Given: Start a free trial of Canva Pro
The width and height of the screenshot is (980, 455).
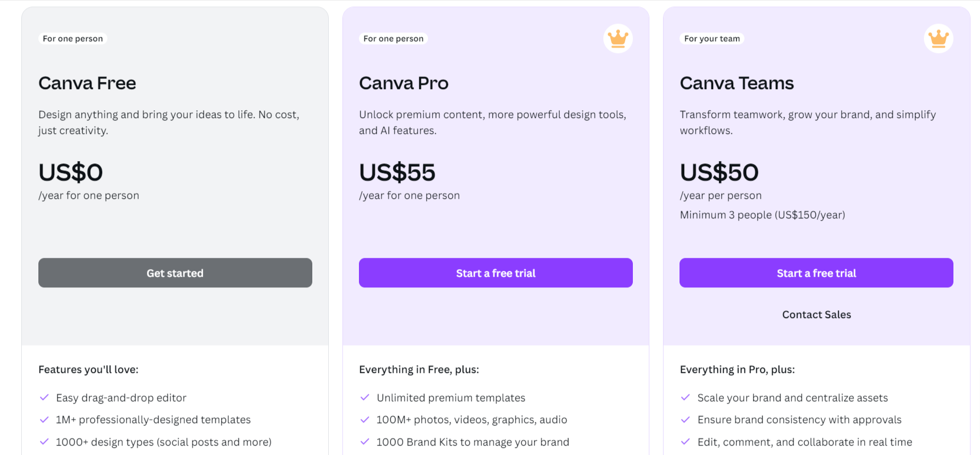Looking at the screenshot, I should click(x=496, y=273).
